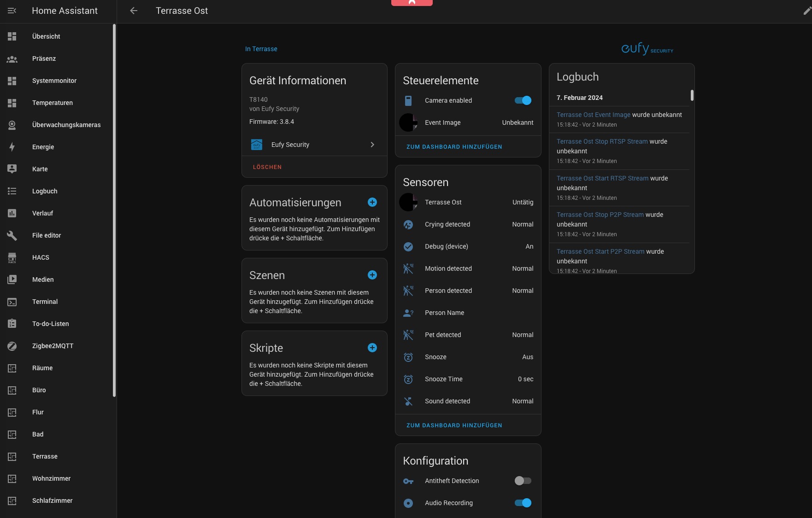Click the Person detected sensor row
The height and width of the screenshot is (518, 812).
point(468,291)
